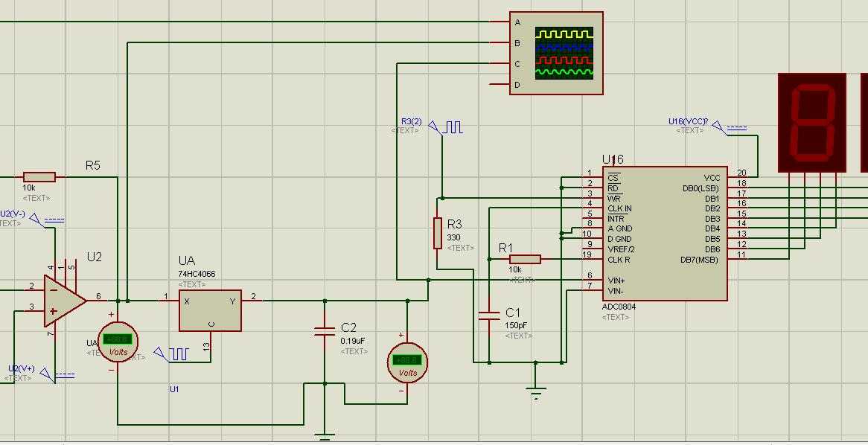Click the R5 reference label

pyautogui.click(x=93, y=165)
